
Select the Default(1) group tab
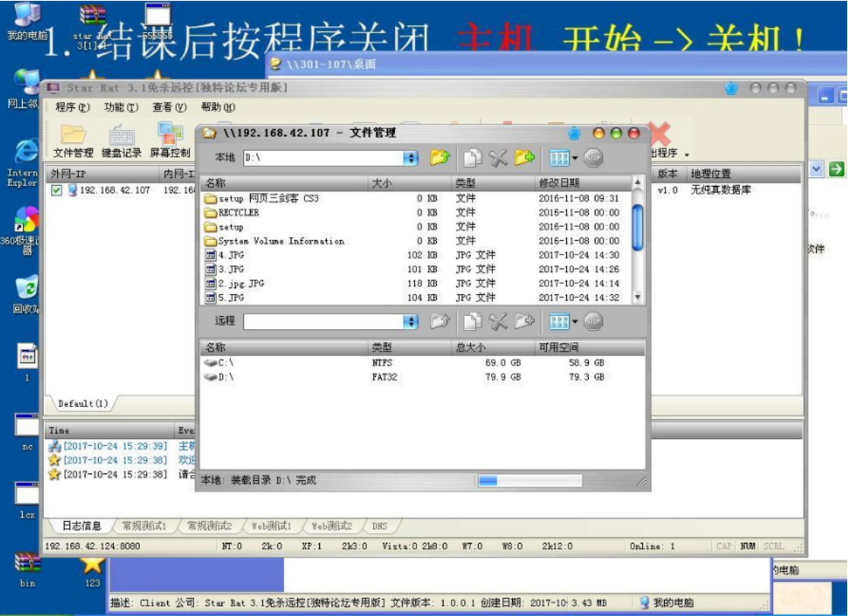point(83,403)
